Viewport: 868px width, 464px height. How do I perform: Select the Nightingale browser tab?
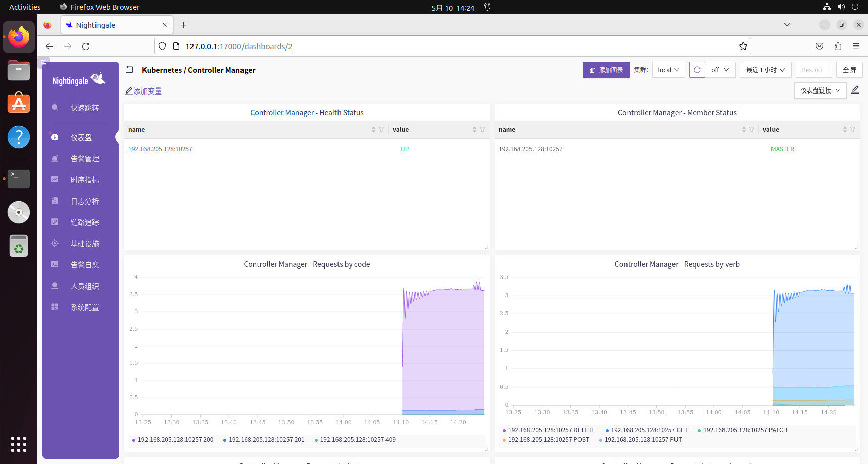pos(117,25)
